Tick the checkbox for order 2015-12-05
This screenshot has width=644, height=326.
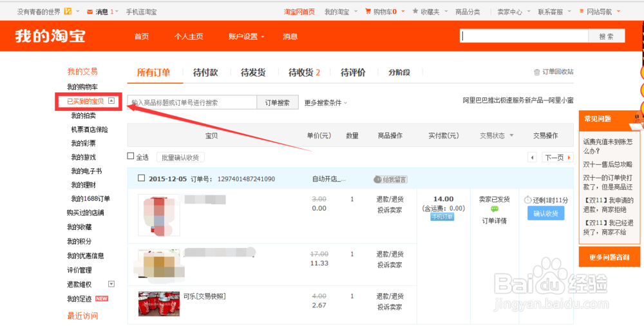tap(141, 178)
